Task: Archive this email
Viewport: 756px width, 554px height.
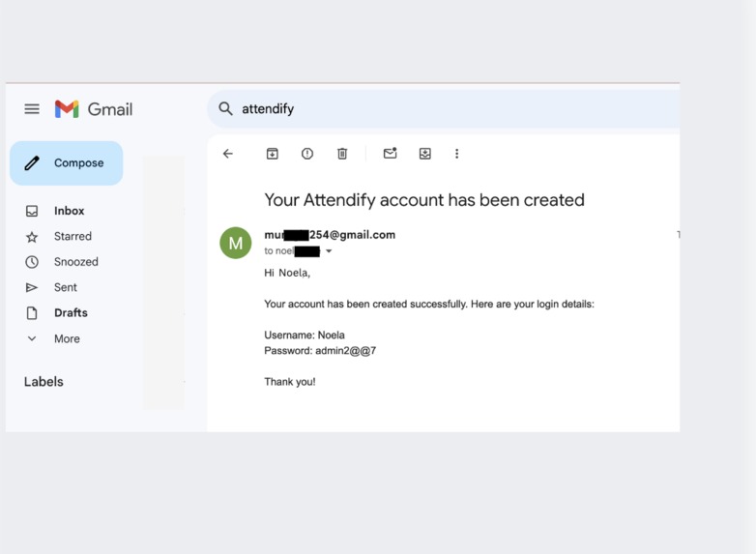Action: pos(273,154)
